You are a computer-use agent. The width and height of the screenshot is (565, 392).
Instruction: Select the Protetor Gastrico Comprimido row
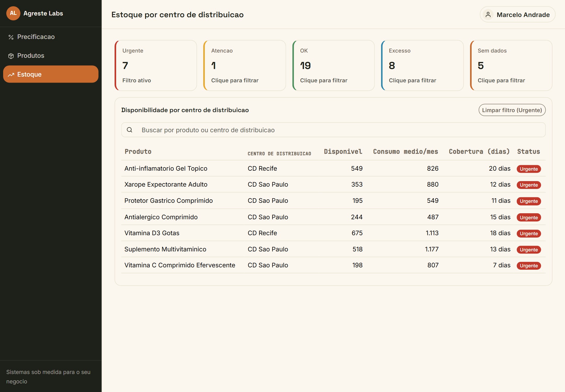click(x=334, y=201)
